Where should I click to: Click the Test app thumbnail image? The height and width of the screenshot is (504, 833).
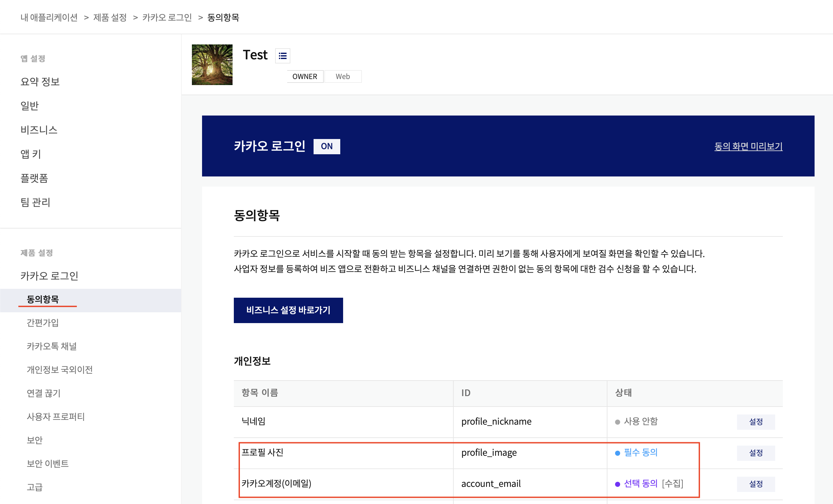[x=213, y=64]
